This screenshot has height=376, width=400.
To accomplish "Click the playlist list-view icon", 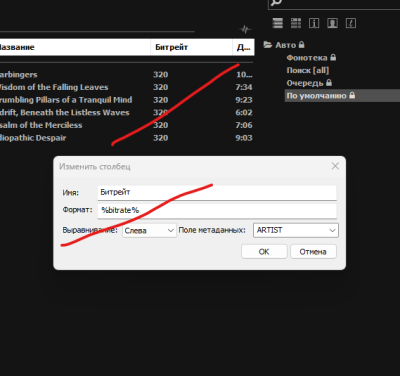I will click(x=278, y=23).
